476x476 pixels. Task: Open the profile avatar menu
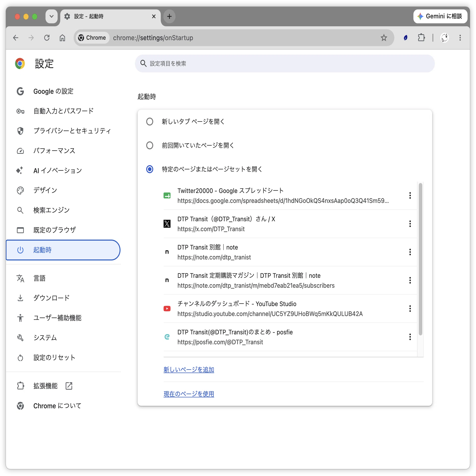point(444,38)
